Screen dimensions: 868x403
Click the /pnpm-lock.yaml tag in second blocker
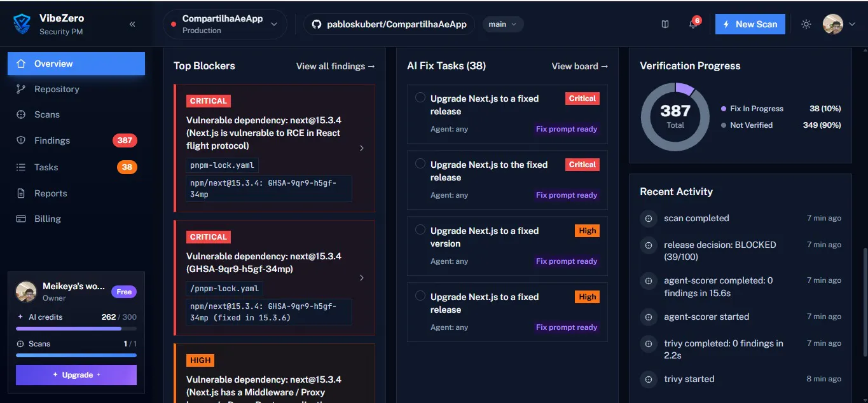pyautogui.click(x=224, y=289)
